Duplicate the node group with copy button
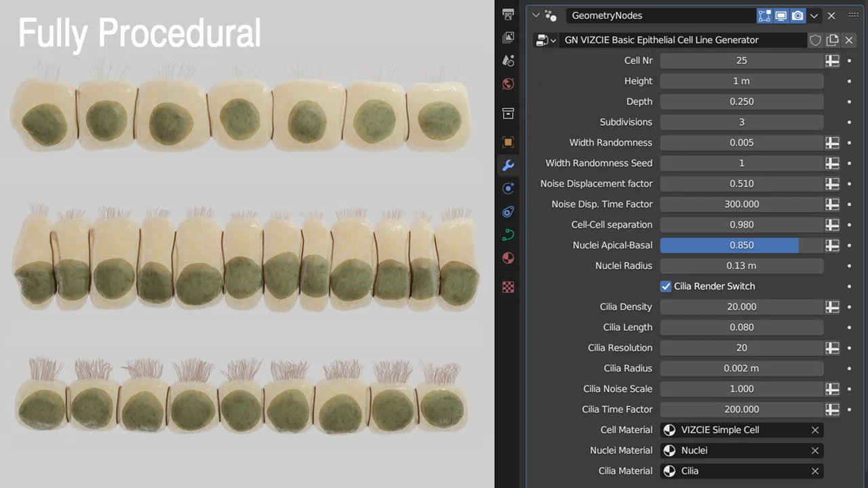Viewport: 868px width, 488px height. (832, 40)
